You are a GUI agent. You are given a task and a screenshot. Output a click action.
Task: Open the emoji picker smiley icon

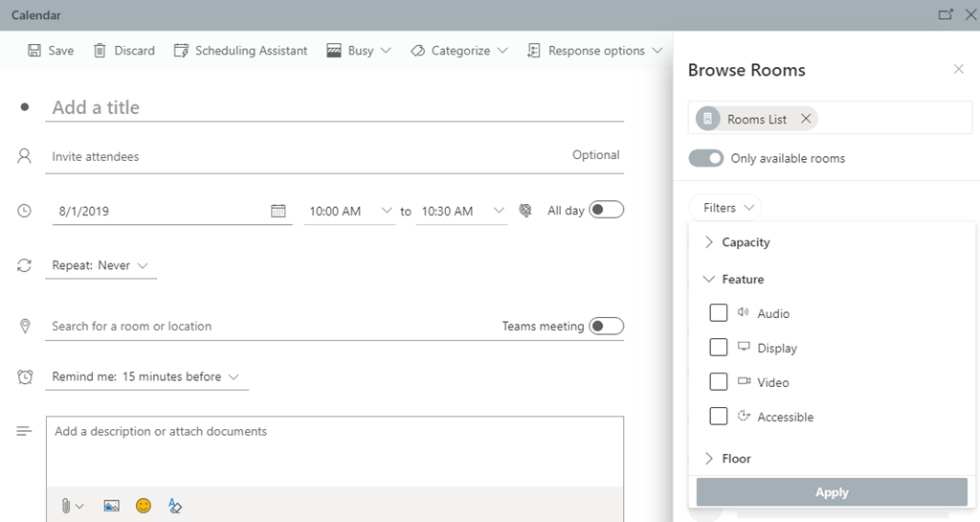pyautogui.click(x=144, y=506)
